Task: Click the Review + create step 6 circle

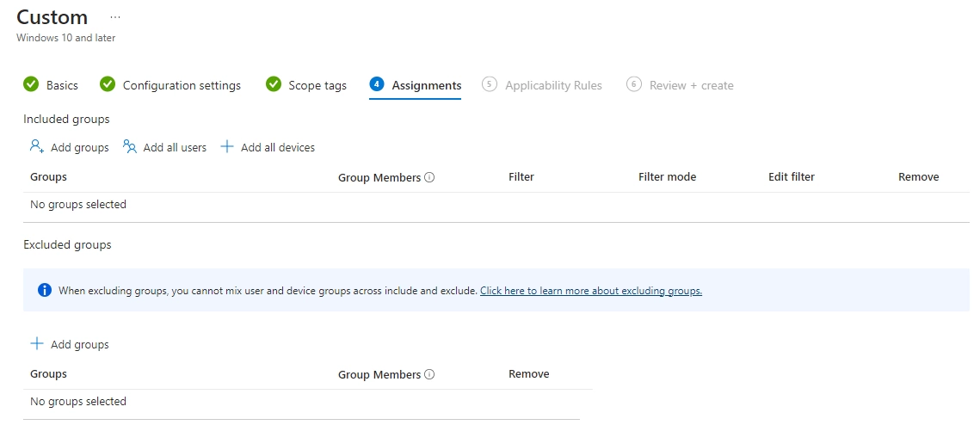Action: (634, 84)
